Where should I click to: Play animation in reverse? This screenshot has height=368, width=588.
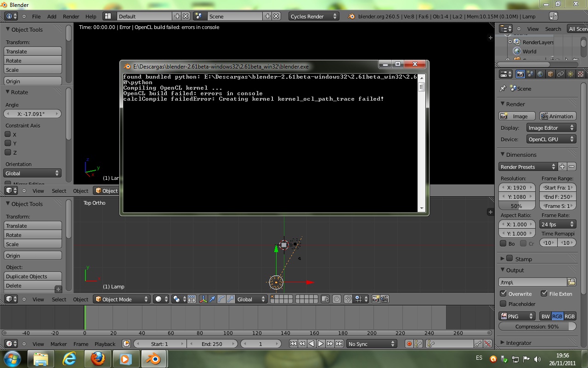point(311,344)
